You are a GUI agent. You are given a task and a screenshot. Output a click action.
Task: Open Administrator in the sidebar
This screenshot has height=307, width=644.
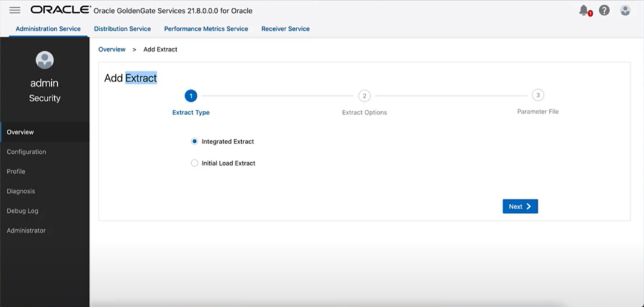(x=26, y=230)
